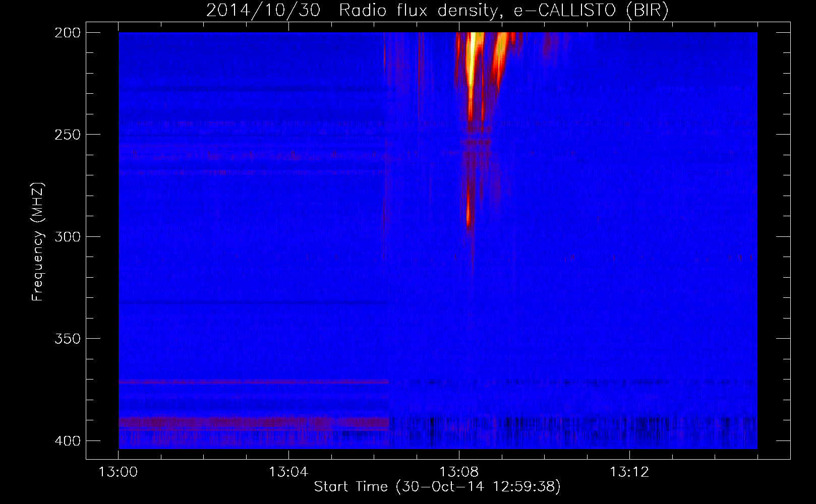Screen dimensions: 816x504
Task: Click the 250 frequency tick label
Action: pos(68,135)
